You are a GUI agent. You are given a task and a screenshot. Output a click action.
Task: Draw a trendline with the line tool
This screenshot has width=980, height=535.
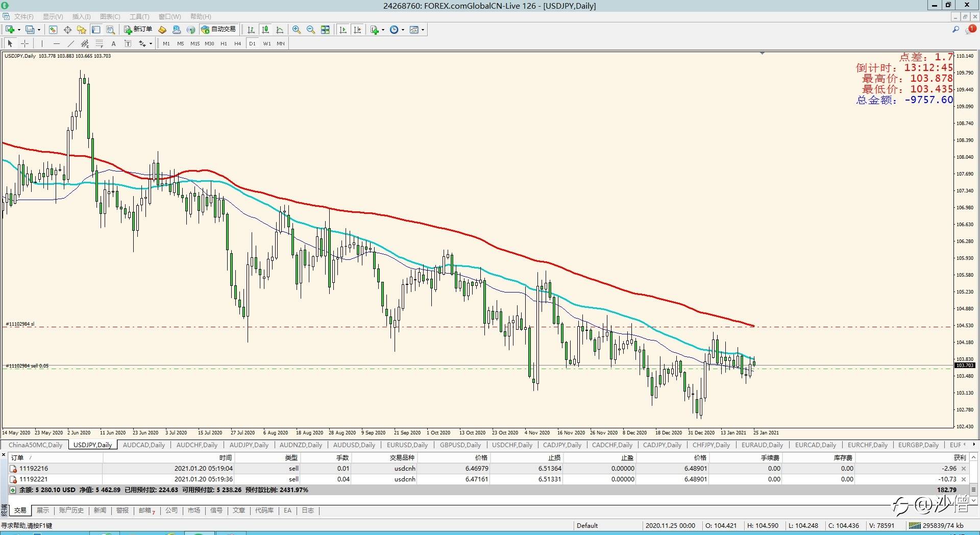(71, 44)
